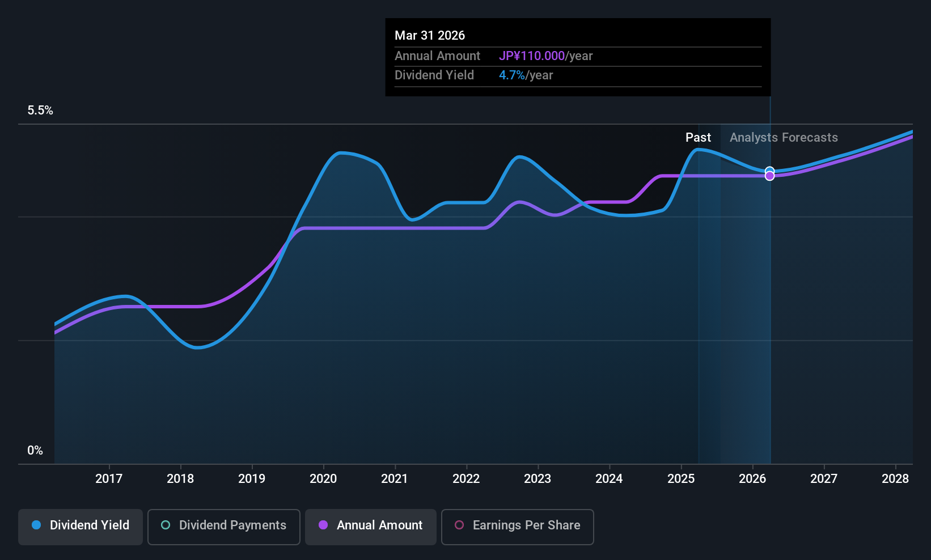Select the purple annual amount data point marker

pyautogui.click(x=769, y=176)
